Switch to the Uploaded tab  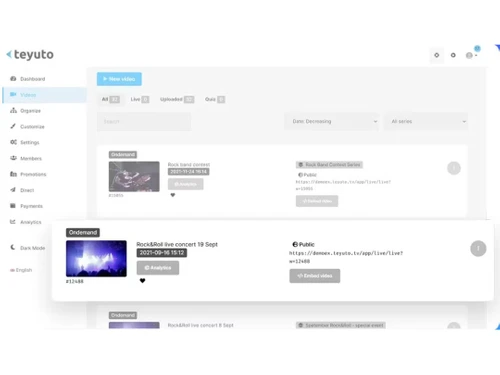[177, 99]
